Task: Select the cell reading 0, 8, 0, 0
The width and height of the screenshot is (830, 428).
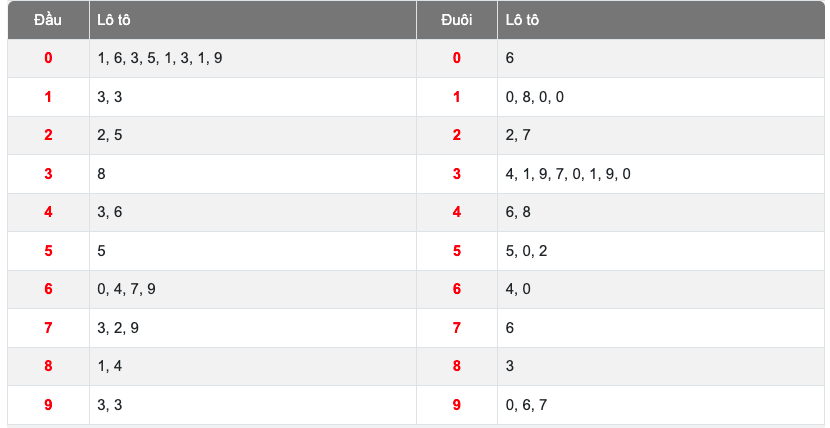Action: (535, 97)
